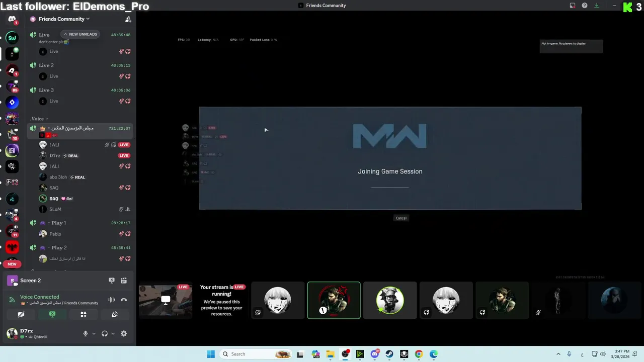The height and width of the screenshot is (362, 644).
Task: Select the green-highlighted speaking participant tile
Action: tap(334, 300)
